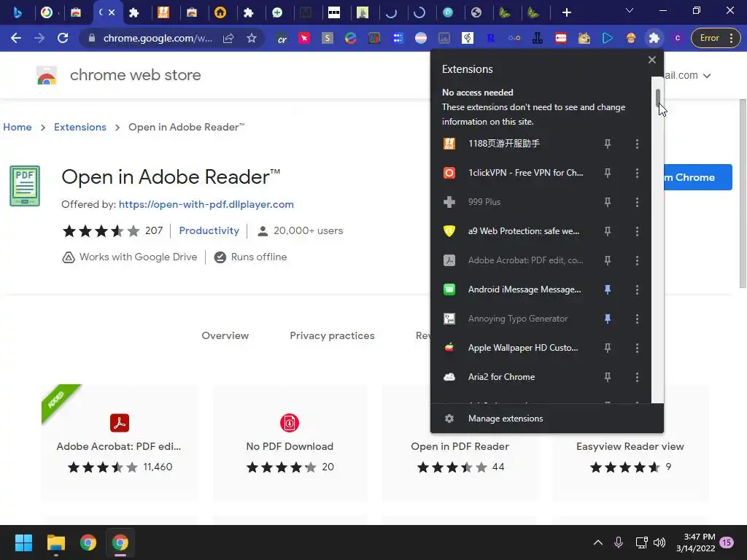The image size is (747, 560).
Task: Open more options for Adobe Acrobat extension
Action: 637,260
